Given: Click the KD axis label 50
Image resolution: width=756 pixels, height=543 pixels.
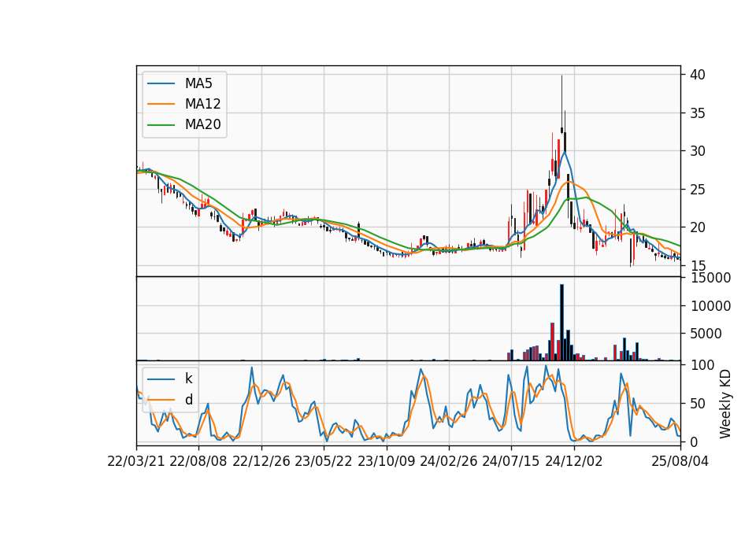Looking at the screenshot, I should [698, 403].
